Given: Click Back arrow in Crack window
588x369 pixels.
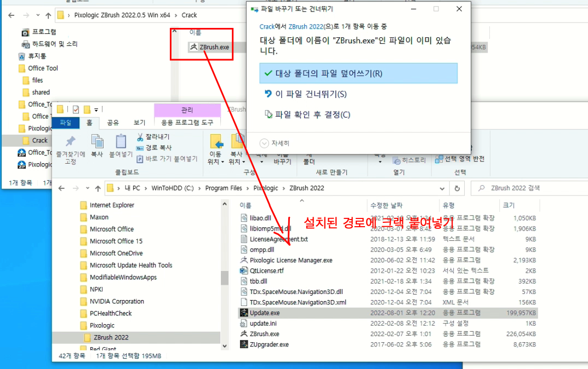Looking at the screenshot, I should coord(12,15).
